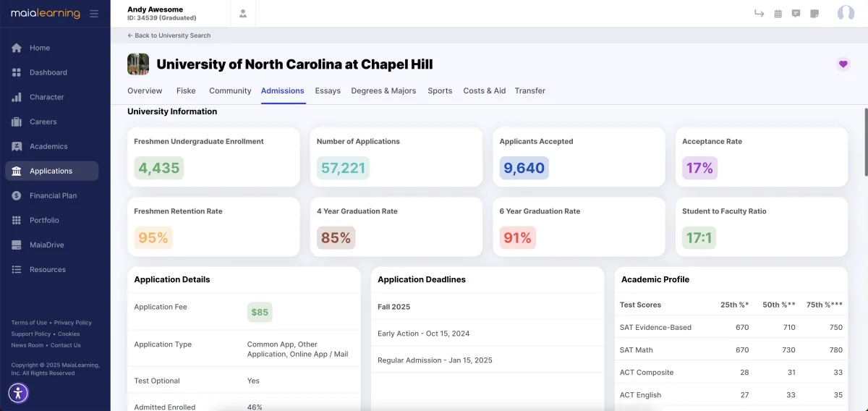
Task: Open the Transfer tab
Action: click(x=530, y=90)
